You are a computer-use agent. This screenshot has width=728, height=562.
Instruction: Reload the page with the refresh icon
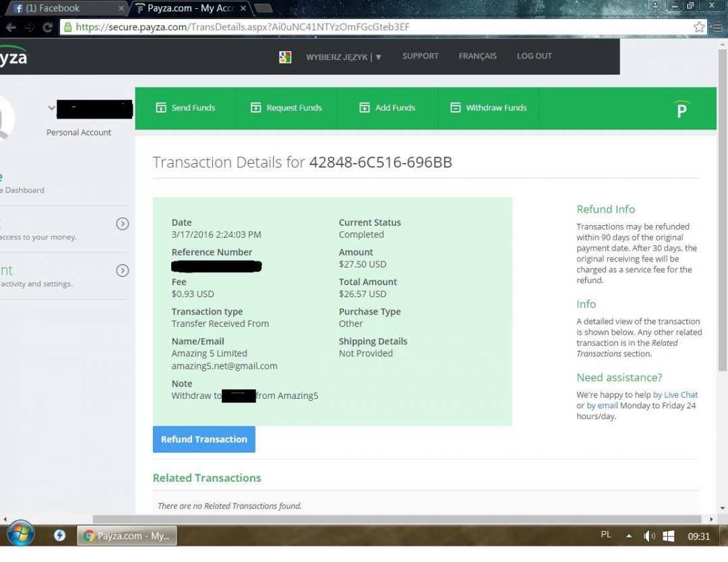click(47, 28)
